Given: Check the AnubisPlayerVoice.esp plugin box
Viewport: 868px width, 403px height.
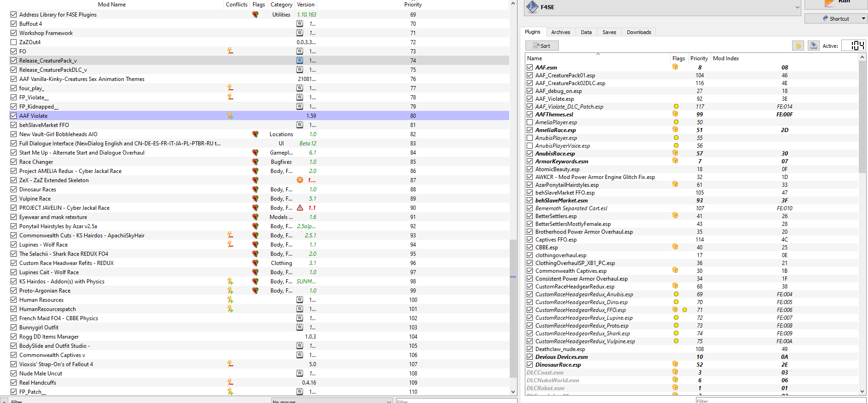Looking at the screenshot, I should point(530,145).
